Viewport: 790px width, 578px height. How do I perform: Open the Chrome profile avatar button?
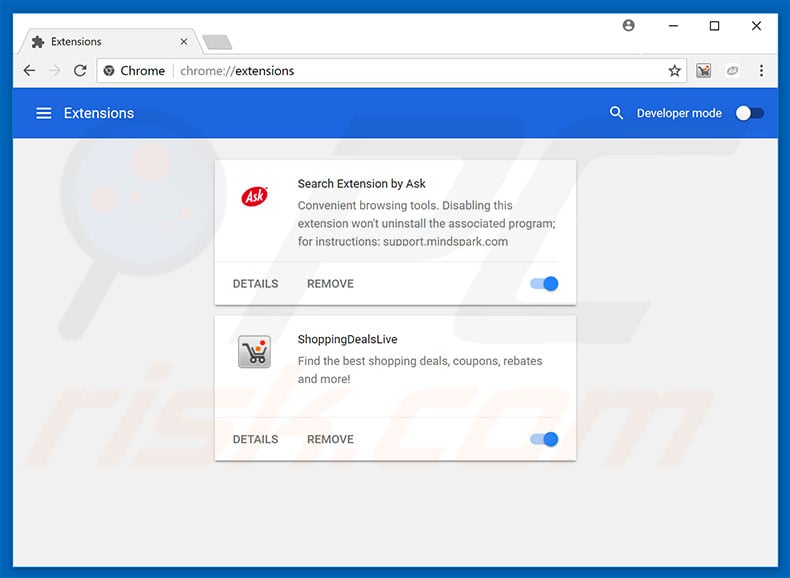pyautogui.click(x=628, y=25)
